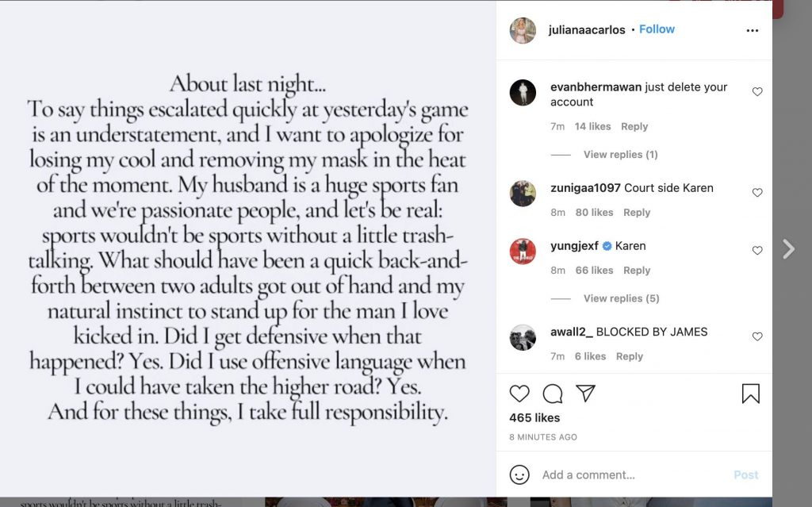
Task: Open emoji picker in comment box
Action: [x=519, y=474]
